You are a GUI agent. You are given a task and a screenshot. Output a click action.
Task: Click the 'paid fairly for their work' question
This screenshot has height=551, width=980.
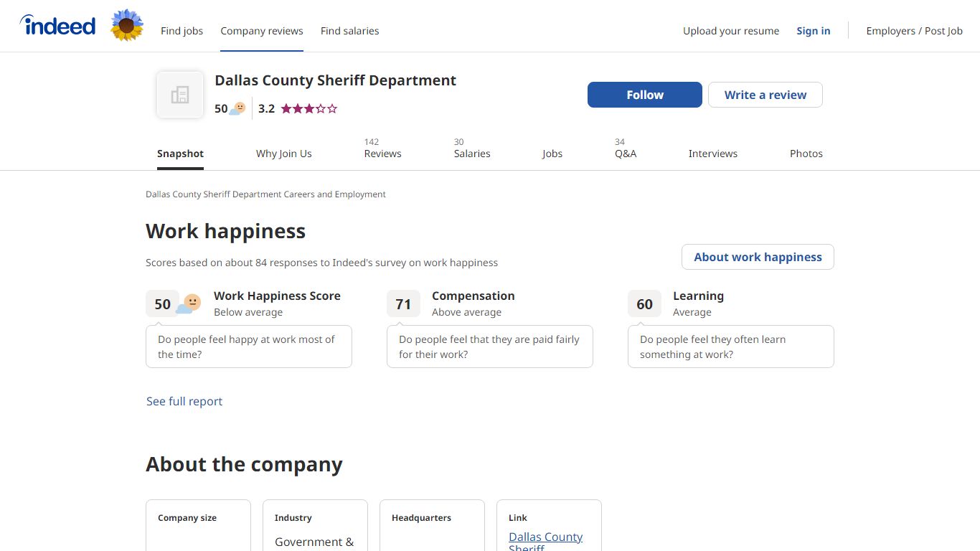click(x=489, y=347)
